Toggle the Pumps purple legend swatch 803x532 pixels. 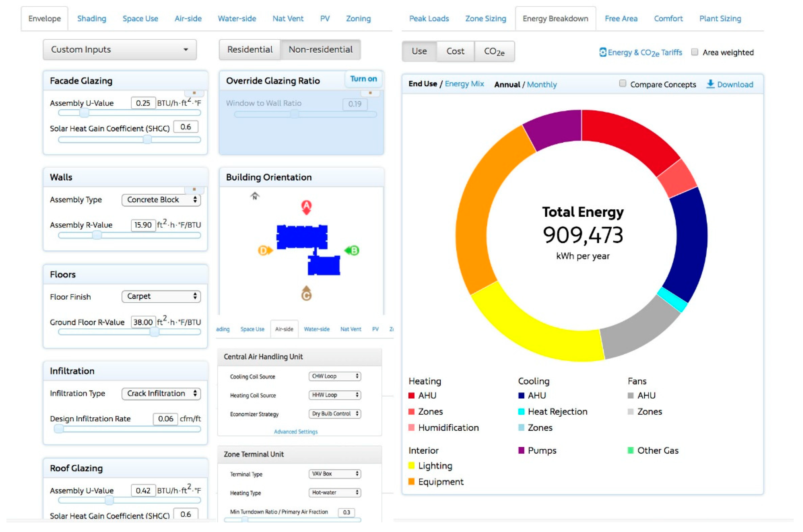(521, 450)
